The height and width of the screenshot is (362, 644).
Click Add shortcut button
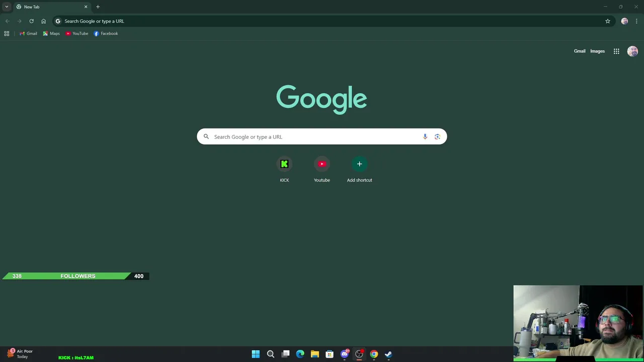click(x=359, y=170)
